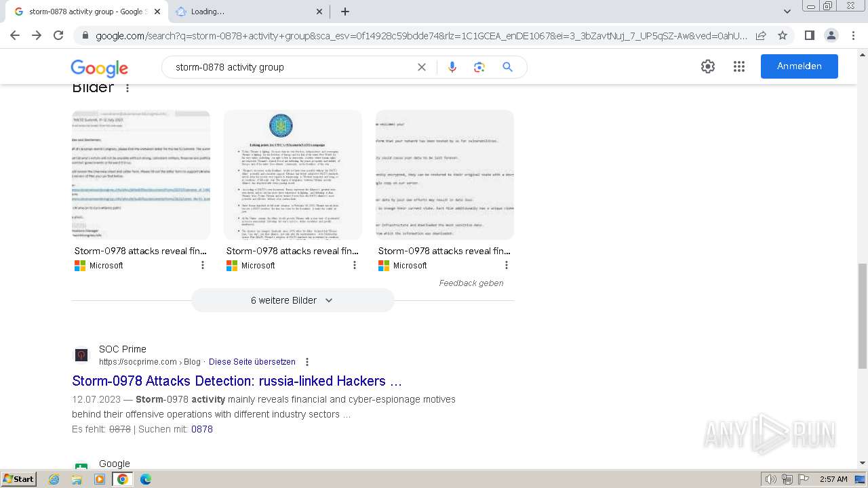Open Chrome's three-dot menu
The width and height of the screenshot is (868, 488).
[853, 35]
